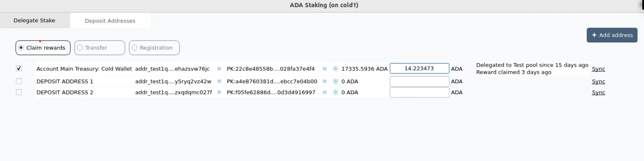The width and height of the screenshot is (644, 161).
Task: Copy DEPOSIT ADDRESS 1 address icon
Action: click(x=219, y=81)
